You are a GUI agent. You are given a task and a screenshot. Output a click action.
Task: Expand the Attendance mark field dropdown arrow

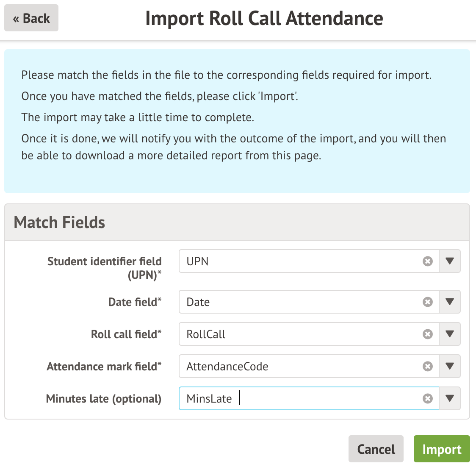pos(450,366)
